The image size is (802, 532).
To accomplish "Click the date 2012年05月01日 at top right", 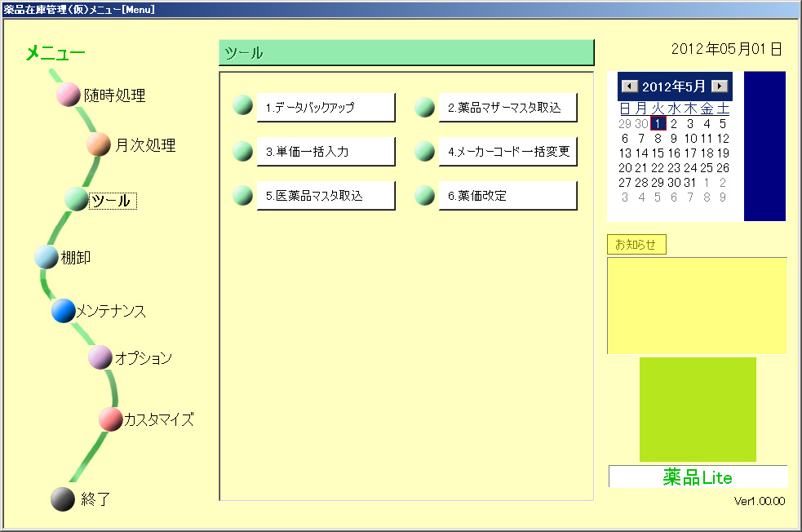I will (727, 49).
